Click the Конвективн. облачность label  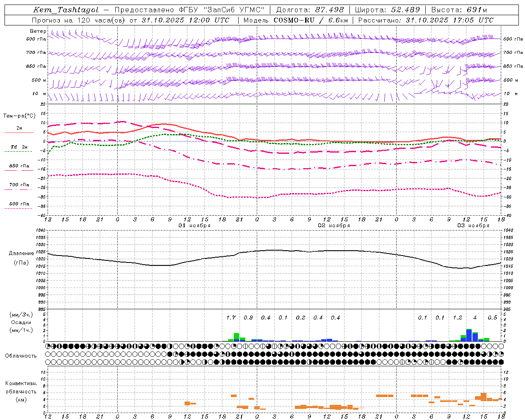(x=21, y=387)
